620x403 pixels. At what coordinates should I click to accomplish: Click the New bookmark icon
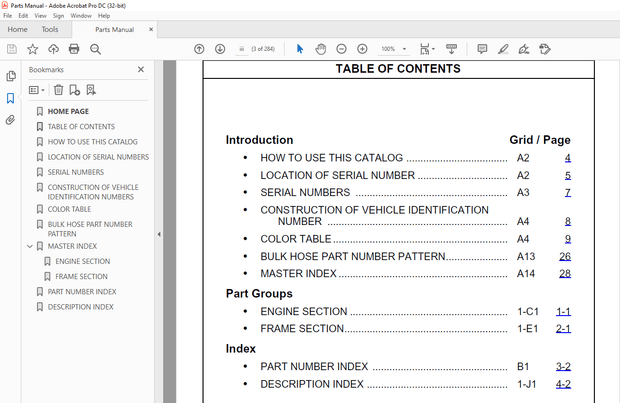click(74, 90)
